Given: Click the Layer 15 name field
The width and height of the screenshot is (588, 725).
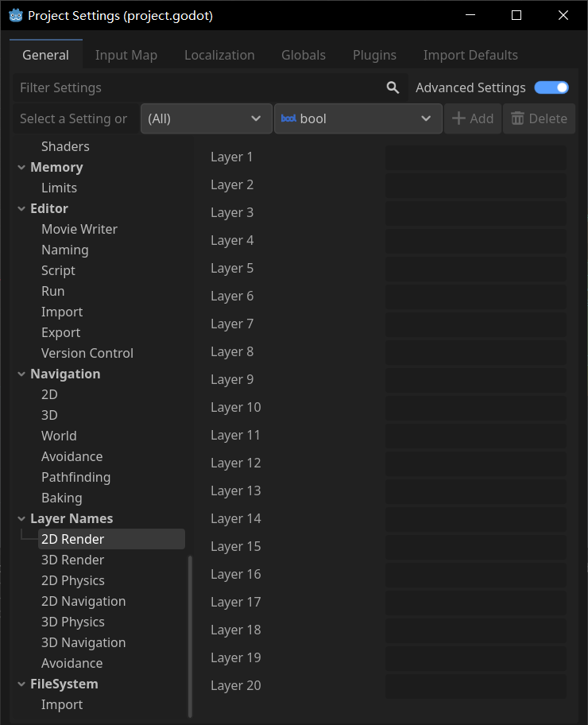Looking at the screenshot, I should 476,547.
